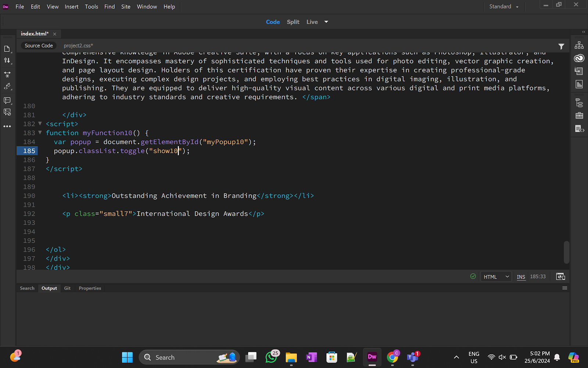This screenshot has height=368, width=588.
Task: Click Live View Options icon in left toolbar
Action: 7,74
